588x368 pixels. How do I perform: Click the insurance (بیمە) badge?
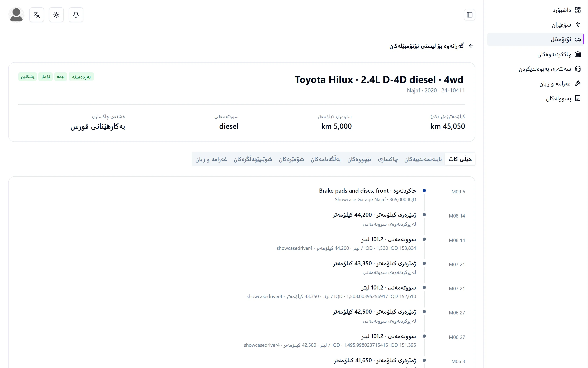60,77
